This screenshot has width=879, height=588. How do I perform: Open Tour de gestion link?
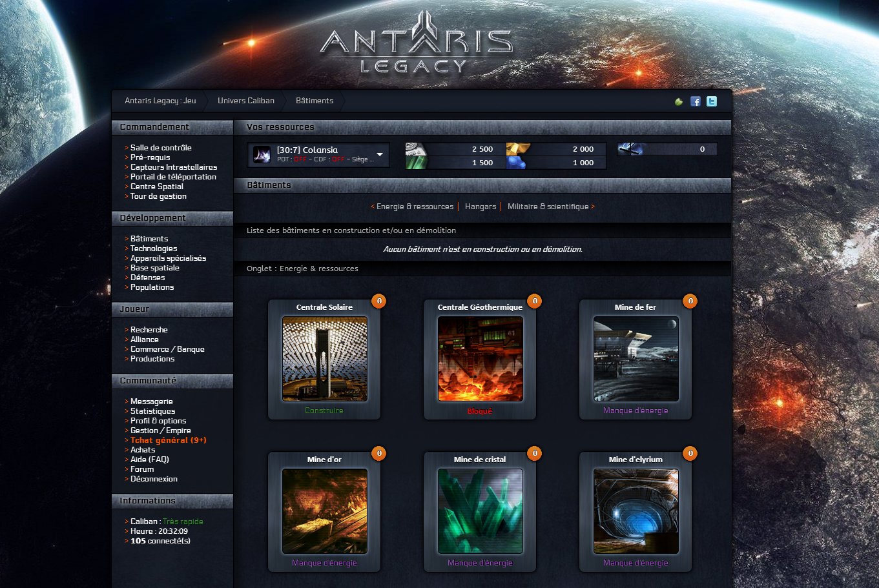(x=158, y=196)
